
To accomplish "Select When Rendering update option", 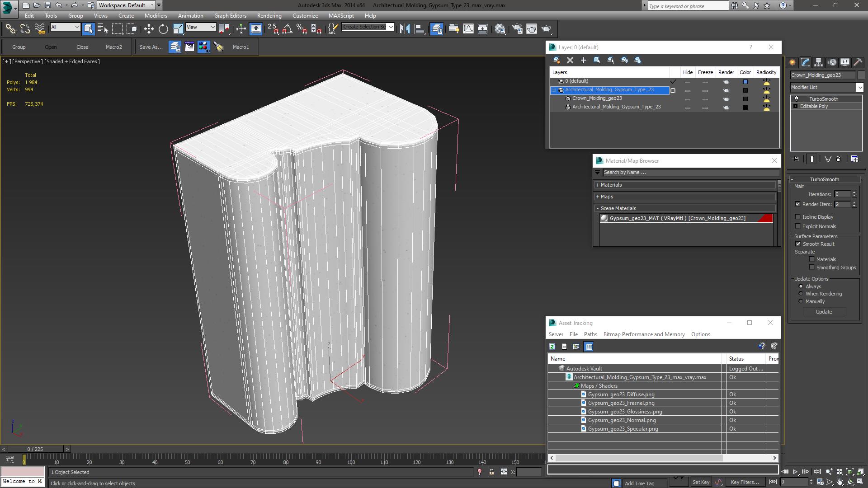I will click(x=801, y=294).
